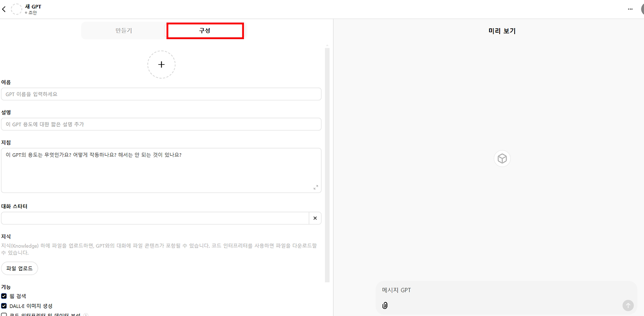Open the three-dot options menu at top right
644x316 pixels.
[x=630, y=9]
